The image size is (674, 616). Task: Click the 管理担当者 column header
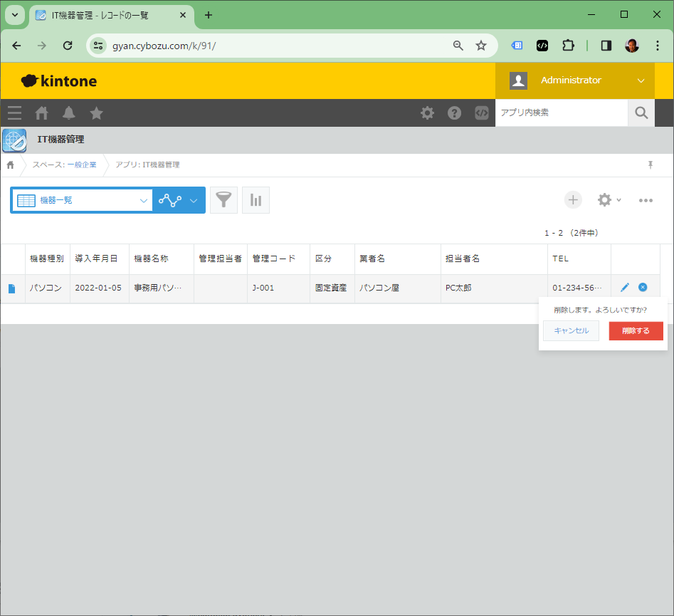(x=220, y=259)
